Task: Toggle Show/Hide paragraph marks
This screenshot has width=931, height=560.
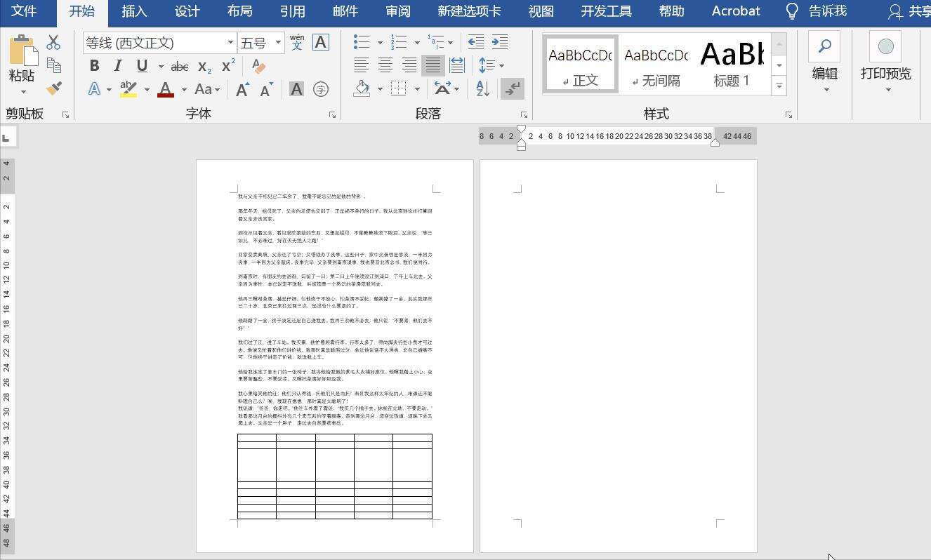Action: 513,88
